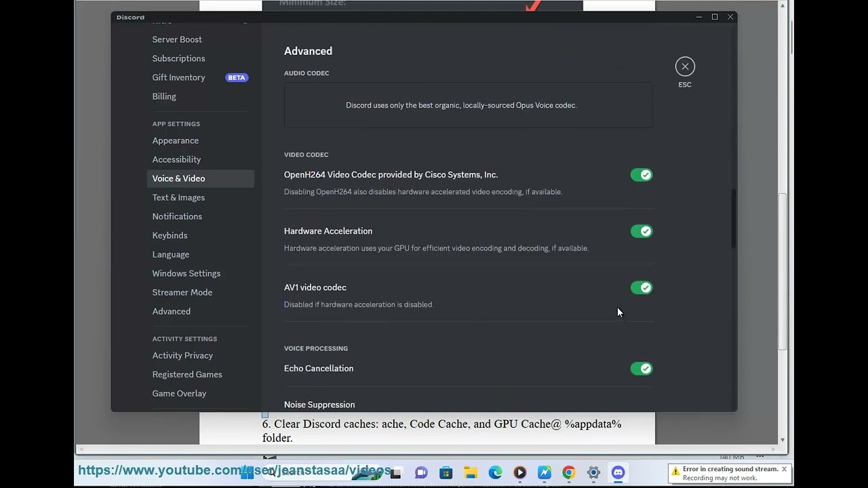
Task: Click the Opus Voice codec info box
Action: tap(468, 105)
